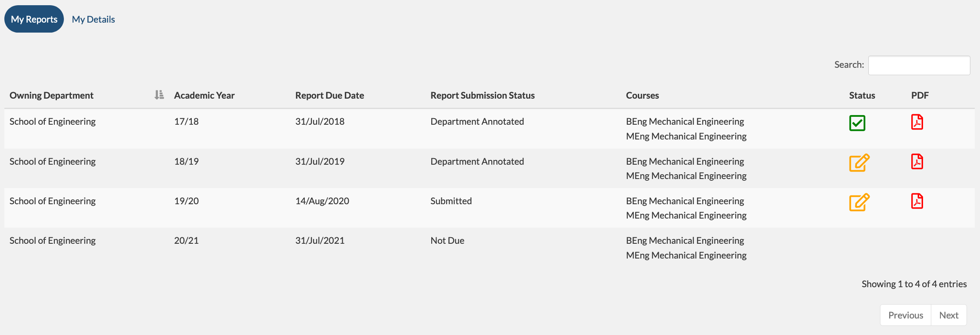The image size is (980, 335).
Task: Click green checkmark status for 17/18
Action: (857, 123)
